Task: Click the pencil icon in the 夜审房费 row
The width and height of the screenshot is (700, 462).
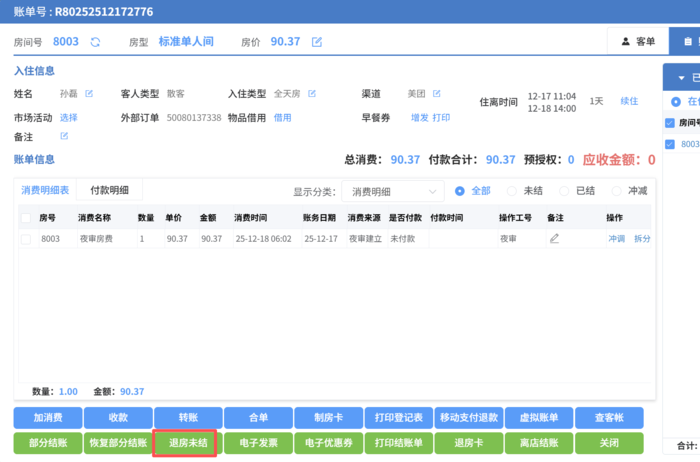Action: coord(554,239)
